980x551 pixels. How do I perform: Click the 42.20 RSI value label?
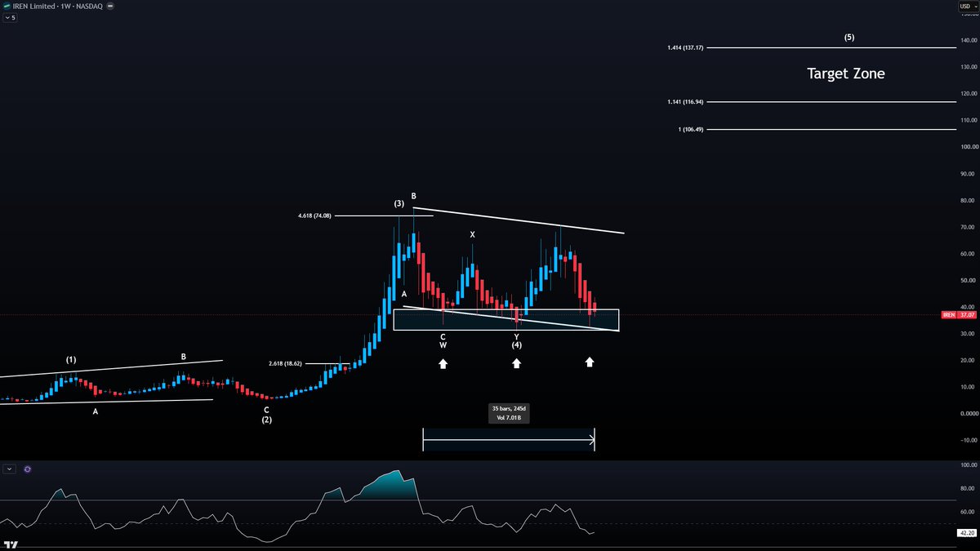[x=965, y=534]
